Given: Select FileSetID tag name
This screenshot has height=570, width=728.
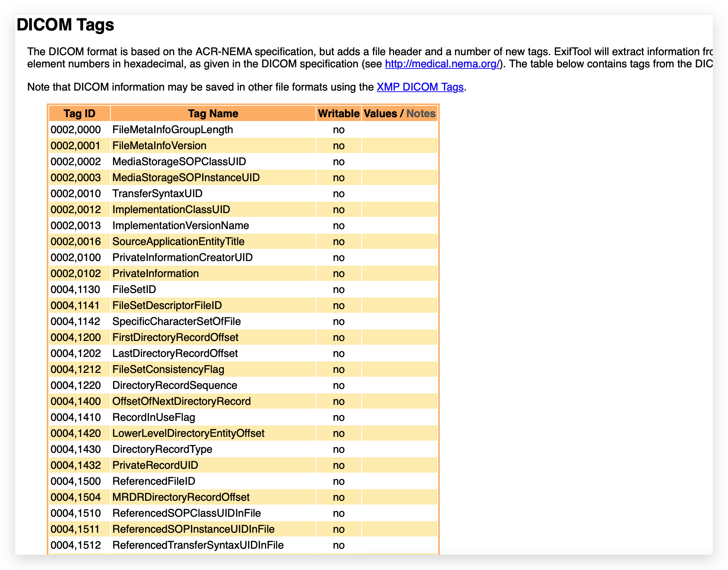Looking at the screenshot, I should click(x=134, y=290).
